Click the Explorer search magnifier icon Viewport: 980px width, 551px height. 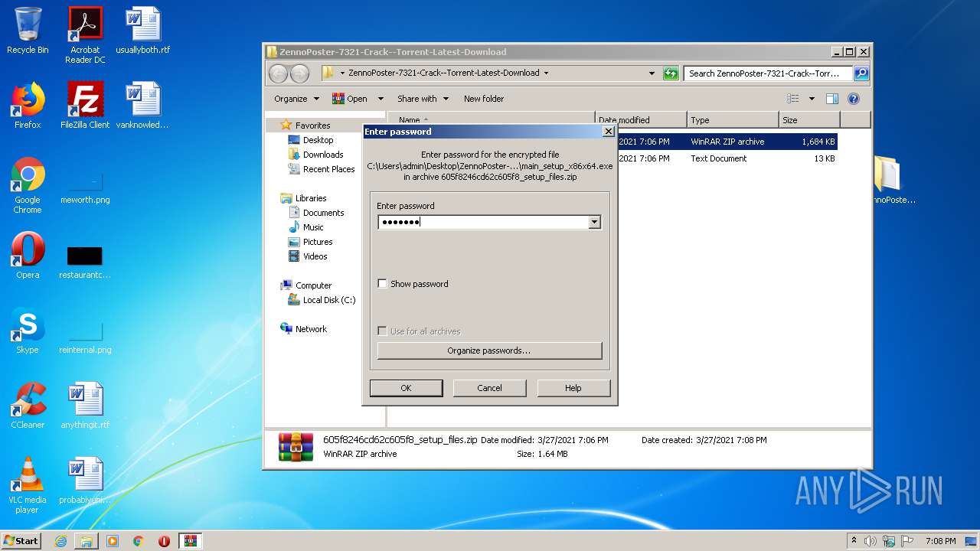[861, 73]
